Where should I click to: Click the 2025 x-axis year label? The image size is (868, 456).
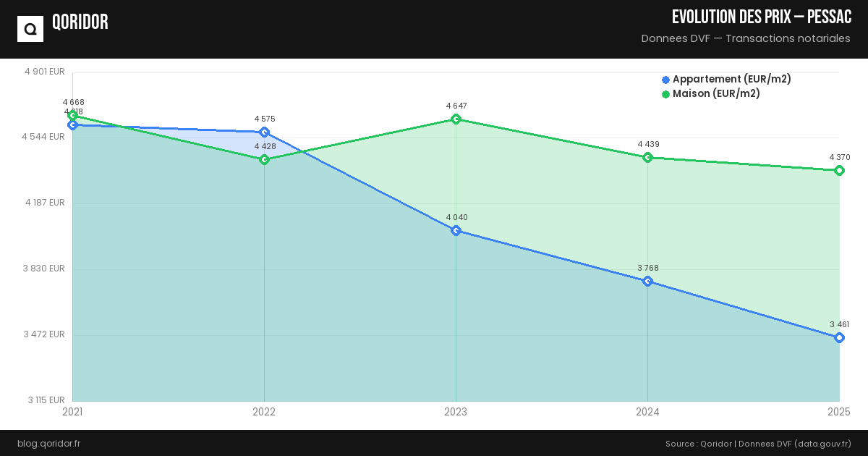click(x=838, y=412)
